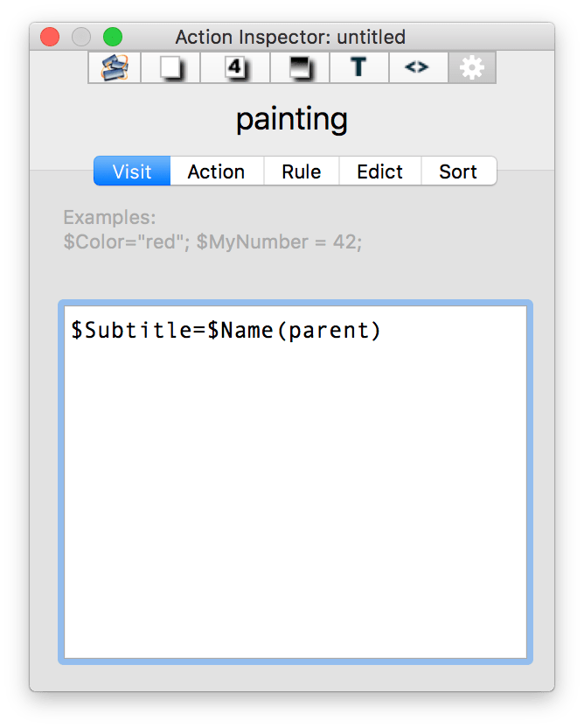Select the currently highlighted Visit tab
The height and width of the screenshot is (728, 584).
[131, 171]
